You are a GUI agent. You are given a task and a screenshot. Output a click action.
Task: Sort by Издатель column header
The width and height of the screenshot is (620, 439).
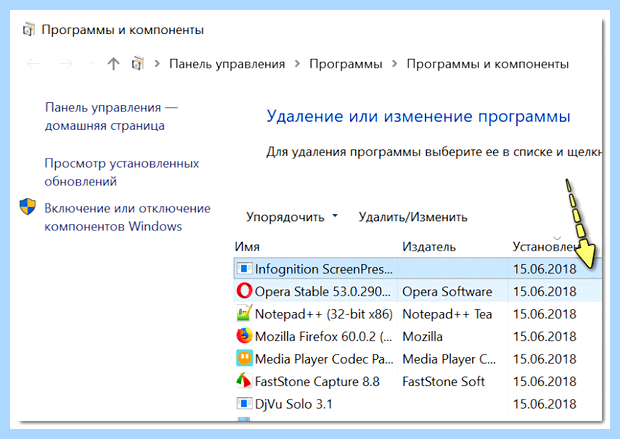point(429,247)
